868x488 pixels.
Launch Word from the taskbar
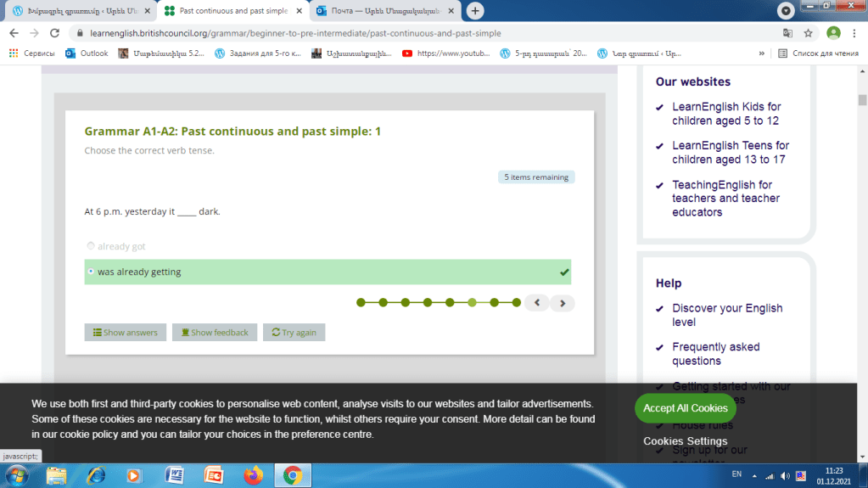(x=176, y=475)
